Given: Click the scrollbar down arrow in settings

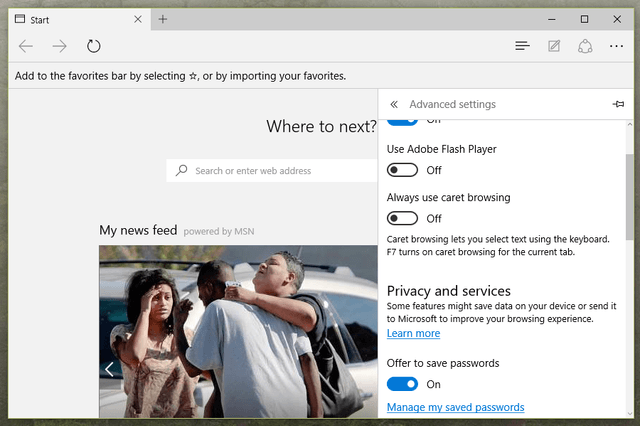Looking at the screenshot, I should tap(630, 413).
